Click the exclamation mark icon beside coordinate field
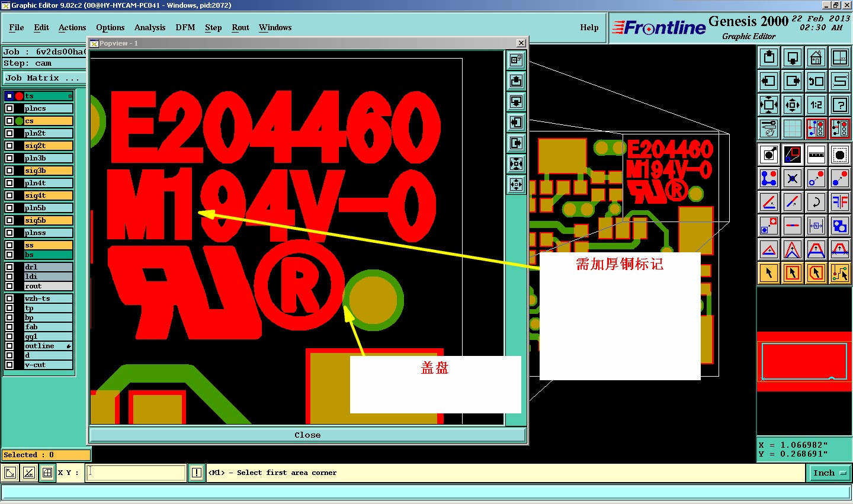The image size is (853, 504). tap(197, 473)
